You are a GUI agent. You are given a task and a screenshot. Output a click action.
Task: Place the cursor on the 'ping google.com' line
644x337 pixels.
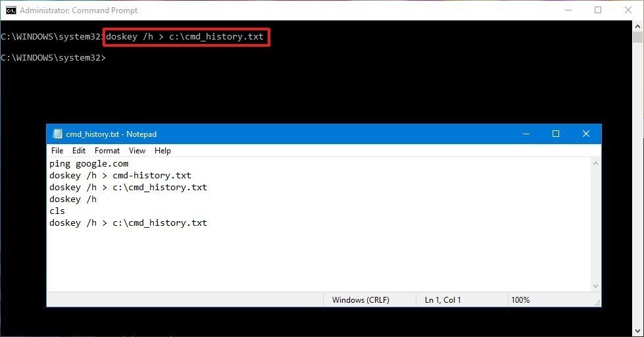[89, 163]
